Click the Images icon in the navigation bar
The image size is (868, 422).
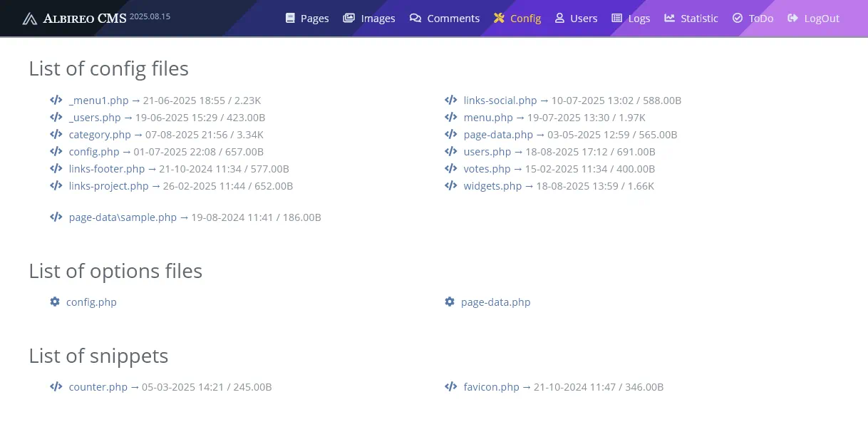[x=348, y=18]
